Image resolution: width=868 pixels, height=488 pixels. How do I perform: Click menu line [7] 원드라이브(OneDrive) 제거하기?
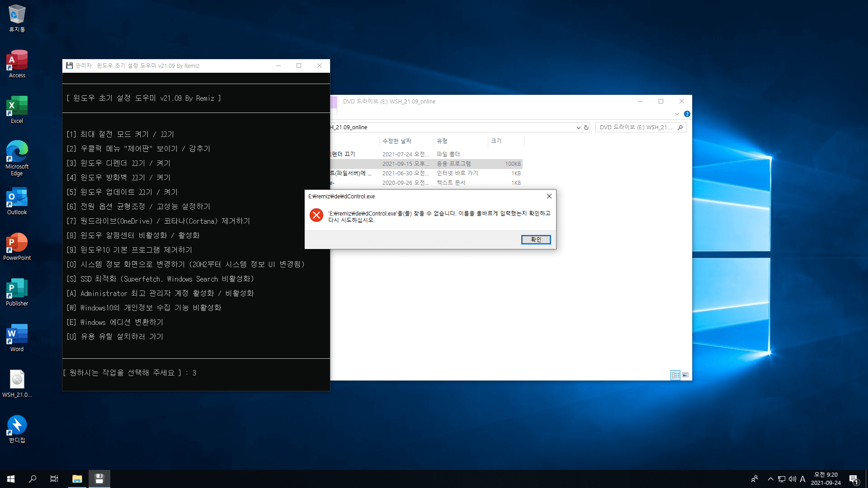[158, 221]
